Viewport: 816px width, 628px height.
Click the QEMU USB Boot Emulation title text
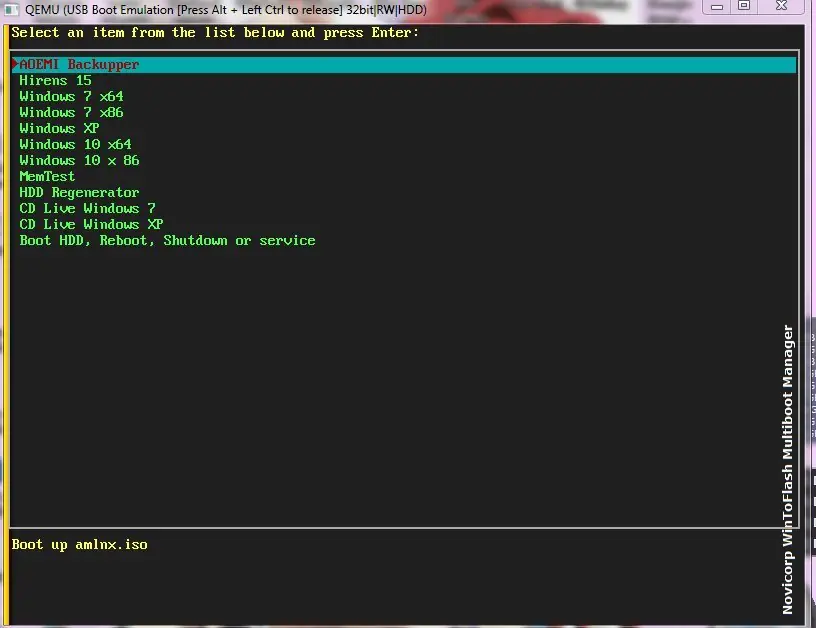click(226, 10)
